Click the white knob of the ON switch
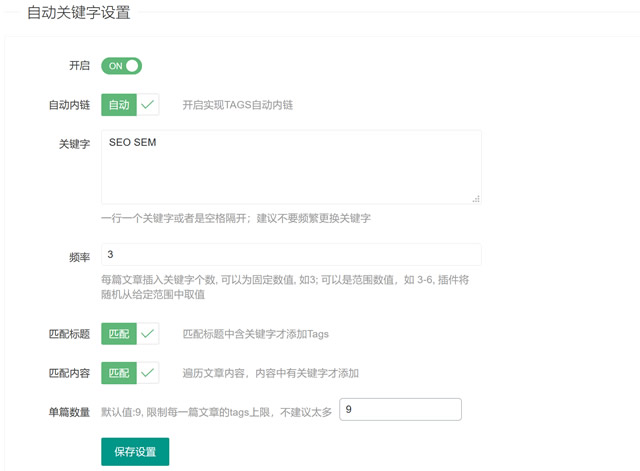 [132, 66]
